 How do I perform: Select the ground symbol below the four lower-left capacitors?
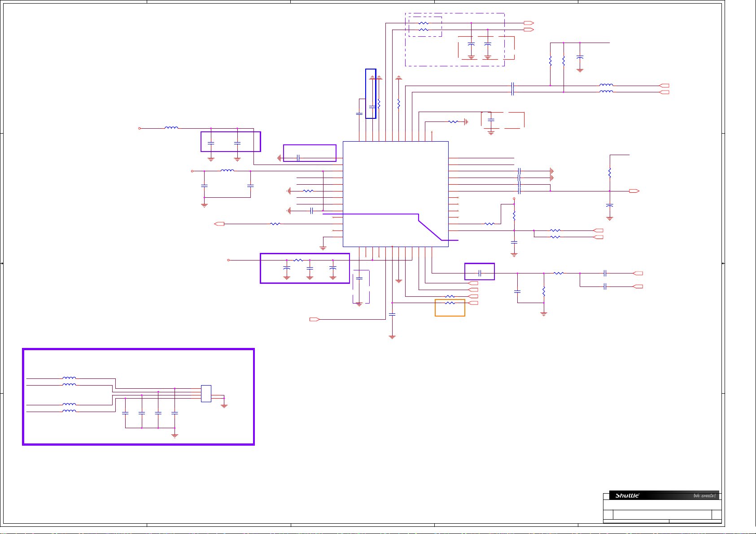(175, 435)
